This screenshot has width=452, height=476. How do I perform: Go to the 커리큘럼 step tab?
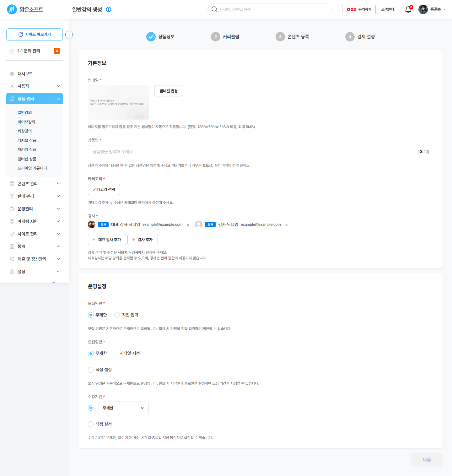point(225,37)
